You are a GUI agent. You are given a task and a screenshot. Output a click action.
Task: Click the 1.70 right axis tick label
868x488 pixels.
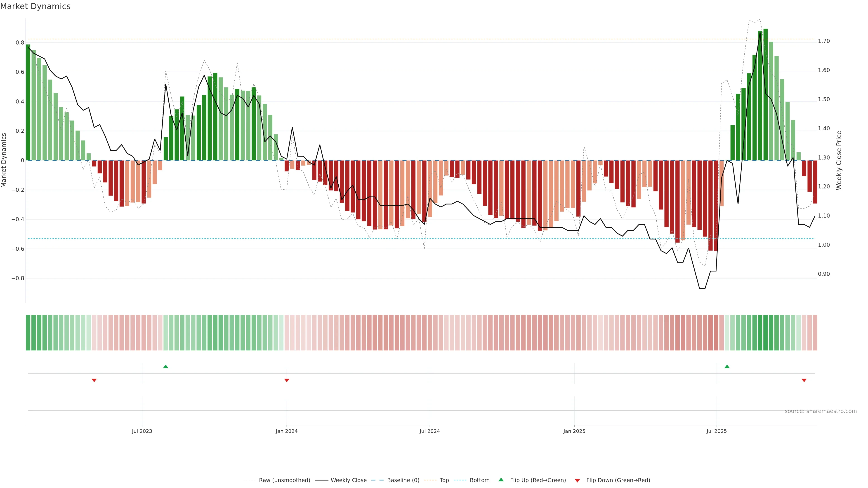pos(824,41)
